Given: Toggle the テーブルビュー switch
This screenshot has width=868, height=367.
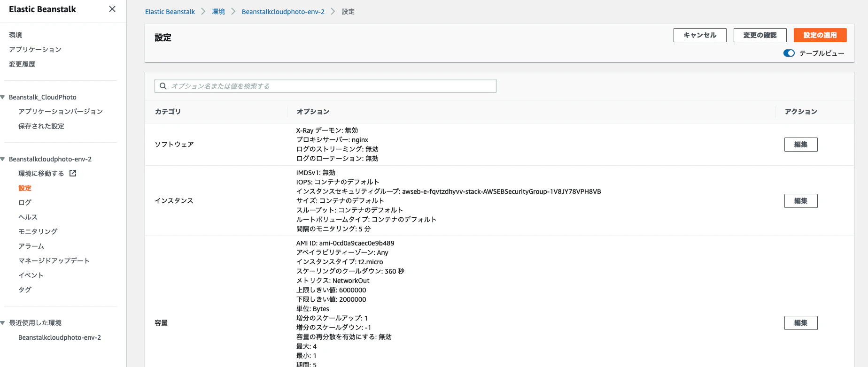Looking at the screenshot, I should pos(789,53).
